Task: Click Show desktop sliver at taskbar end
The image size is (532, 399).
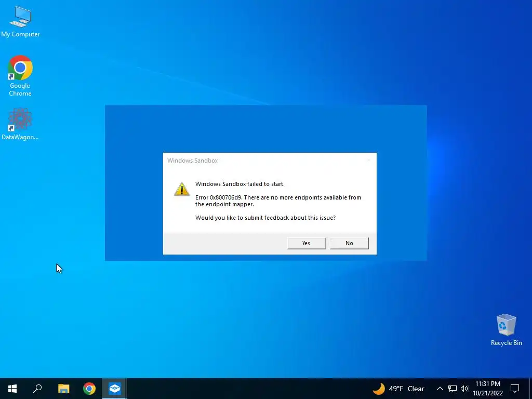Action: [x=530, y=389]
